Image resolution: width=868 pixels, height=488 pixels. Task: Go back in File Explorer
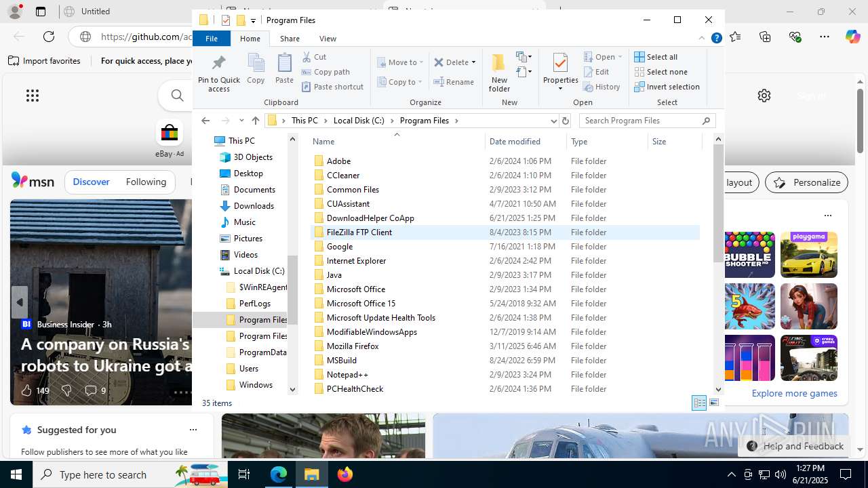[205, 121]
